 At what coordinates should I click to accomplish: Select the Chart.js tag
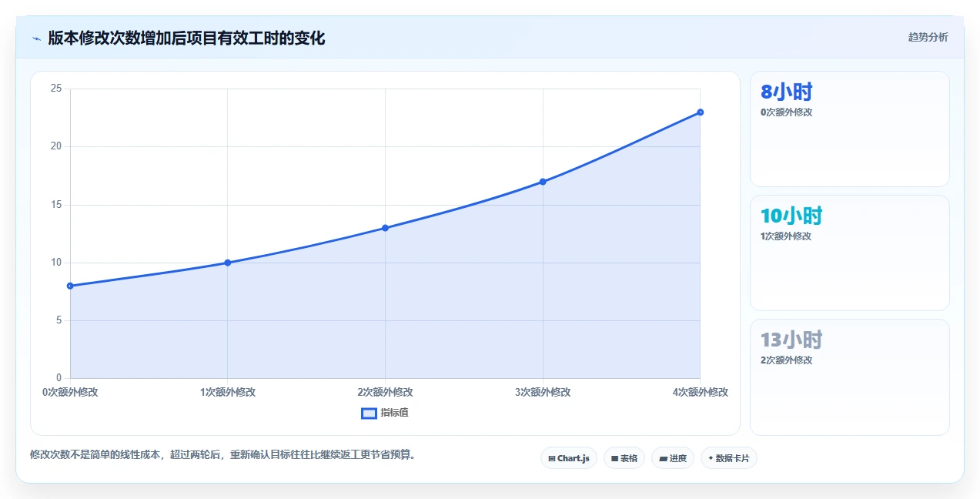[x=568, y=458]
